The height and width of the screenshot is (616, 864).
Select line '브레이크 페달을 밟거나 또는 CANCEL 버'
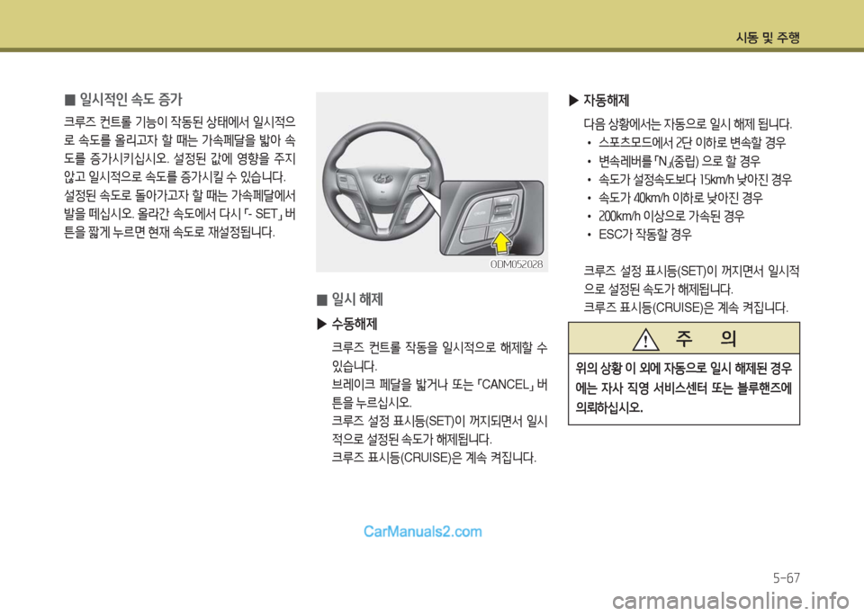(440, 384)
